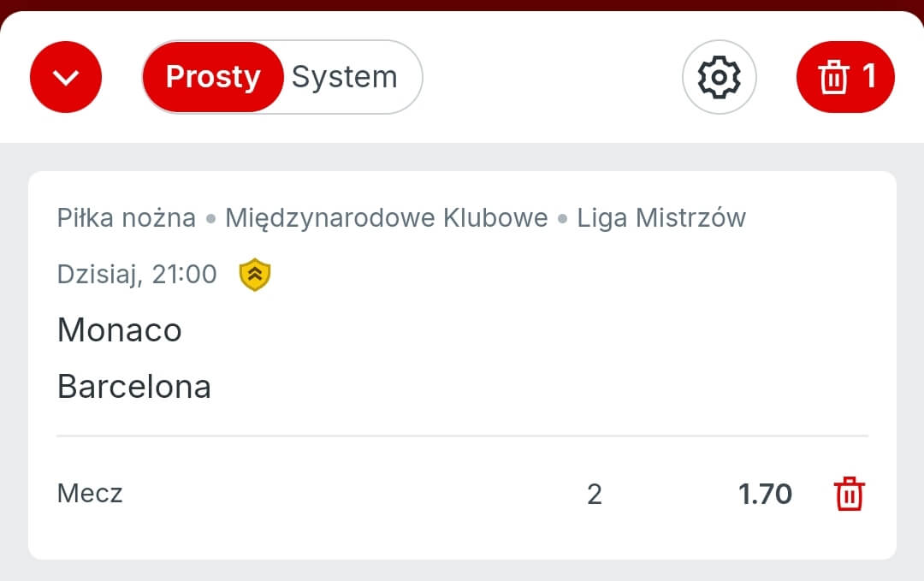Open bet slip settings gear
The image size is (924, 581).
pyautogui.click(x=719, y=78)
